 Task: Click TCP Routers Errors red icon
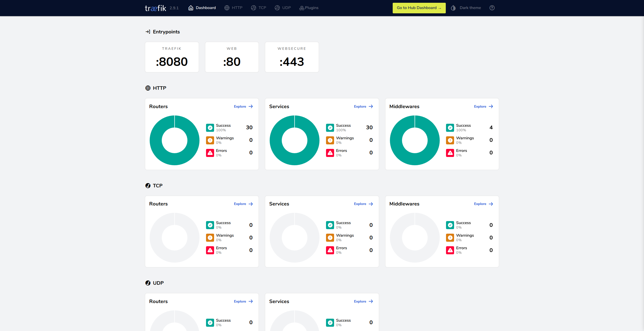pyautogui.click(x=210, y=250)
